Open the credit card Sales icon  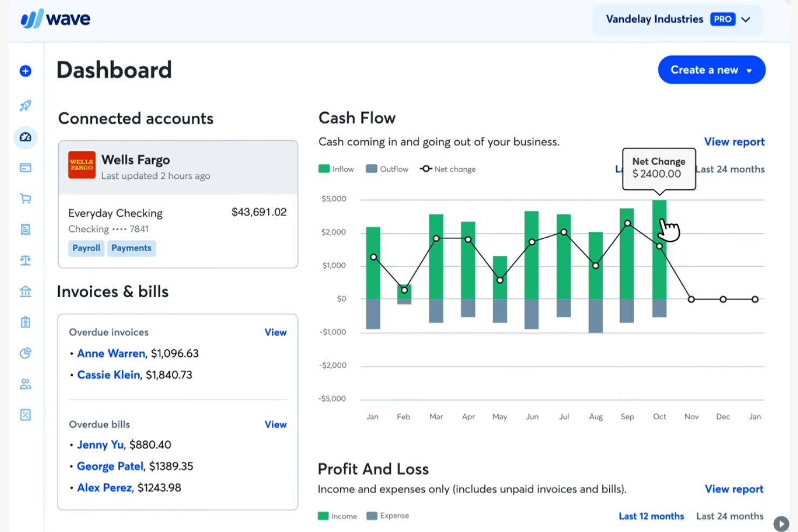tap(25, 168)
